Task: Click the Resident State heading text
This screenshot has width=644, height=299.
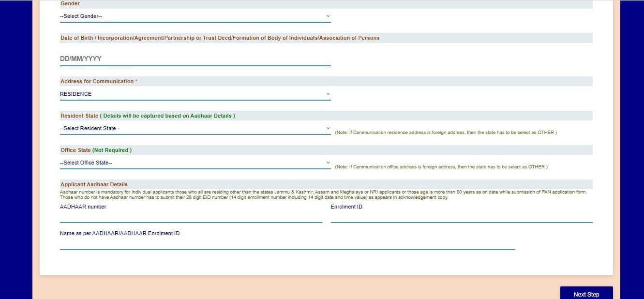Action: 148,116
